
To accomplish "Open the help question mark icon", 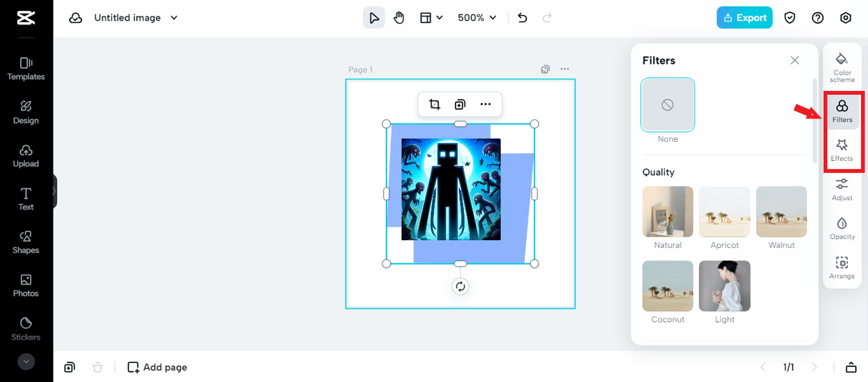I will click(x=818, y=18).
